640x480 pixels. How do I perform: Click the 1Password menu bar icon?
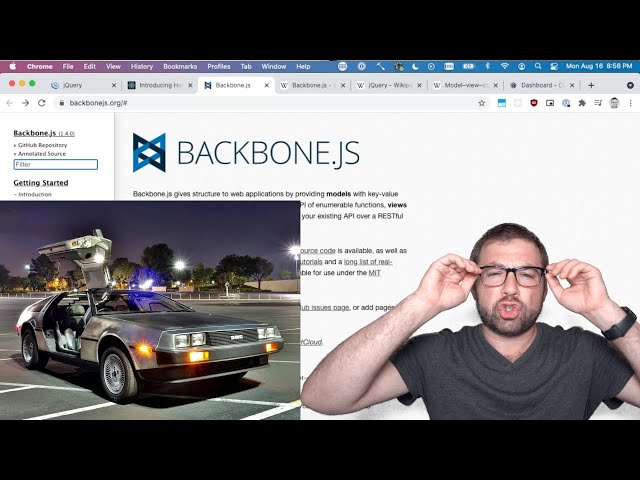(361, 66)
